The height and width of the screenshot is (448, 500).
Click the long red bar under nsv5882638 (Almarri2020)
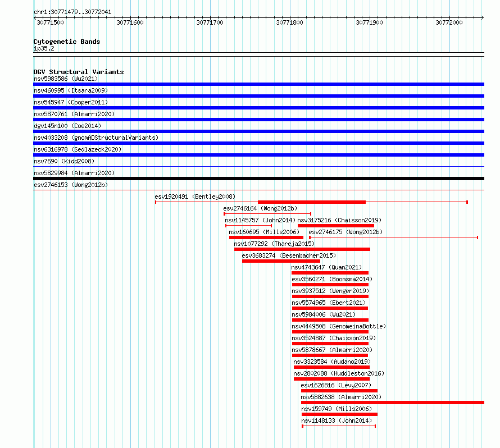point(393,403)
